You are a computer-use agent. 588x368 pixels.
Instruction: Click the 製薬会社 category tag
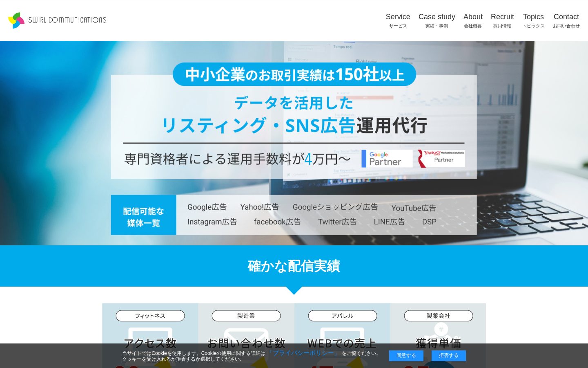click(x=439, y=316)
